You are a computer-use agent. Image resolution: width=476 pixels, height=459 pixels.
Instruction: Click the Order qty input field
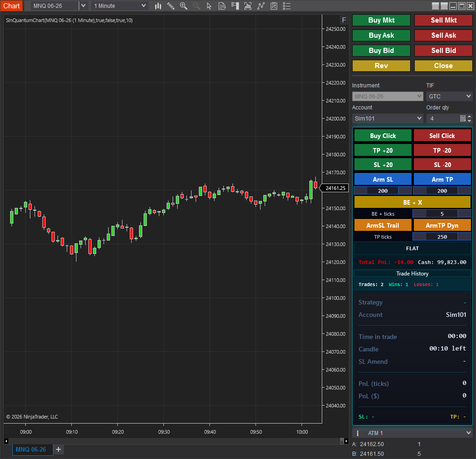(x=442, y=119)
